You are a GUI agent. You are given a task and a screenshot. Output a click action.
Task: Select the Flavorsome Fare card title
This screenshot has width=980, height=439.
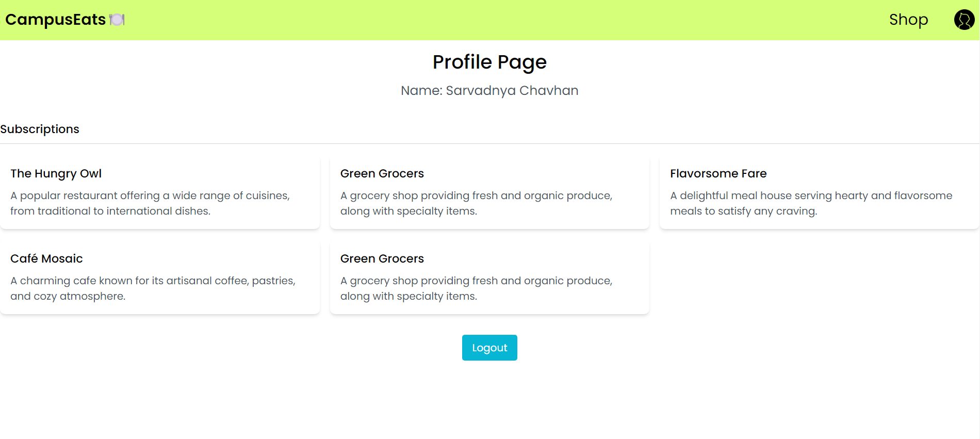(x=718, y=173)
